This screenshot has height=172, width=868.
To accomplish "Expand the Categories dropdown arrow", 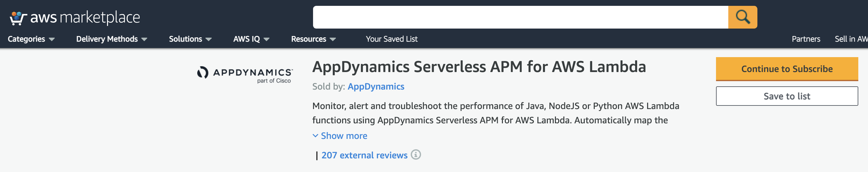I will pyautogui.click(x=51, y=39).
